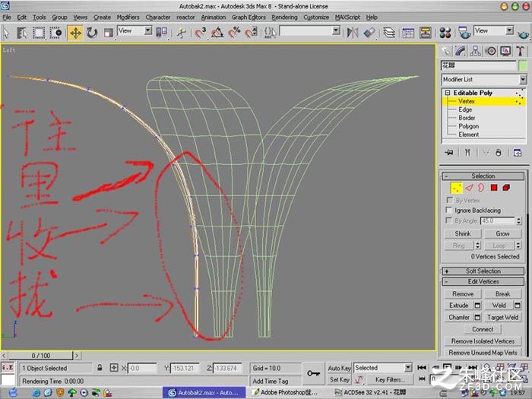Click the Mirror tool icon
532x399 pixels.
tap(353, 33)
